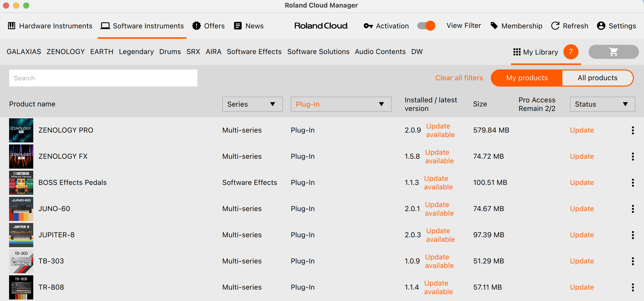Open the AIRA category
The width and height of the screenshot is (644, 301).
click(x=213, y=52)
